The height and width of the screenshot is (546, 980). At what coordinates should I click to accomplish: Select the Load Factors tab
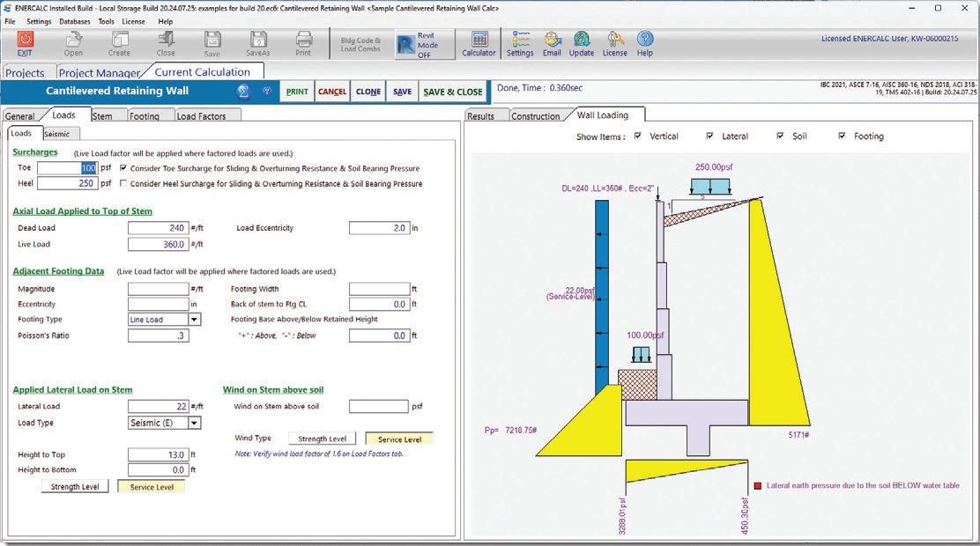201,116
